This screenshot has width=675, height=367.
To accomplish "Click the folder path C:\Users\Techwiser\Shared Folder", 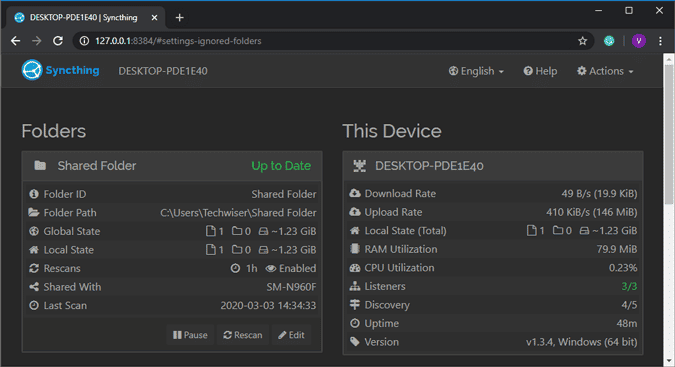I will [238, 213].
